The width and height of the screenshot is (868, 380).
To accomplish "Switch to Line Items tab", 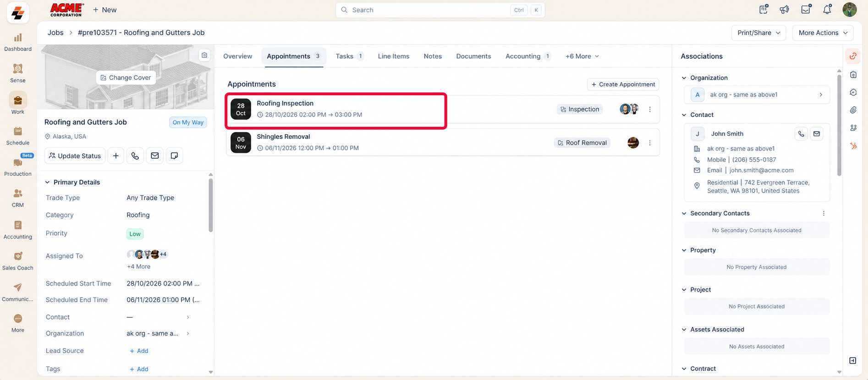I will (394, 56).
